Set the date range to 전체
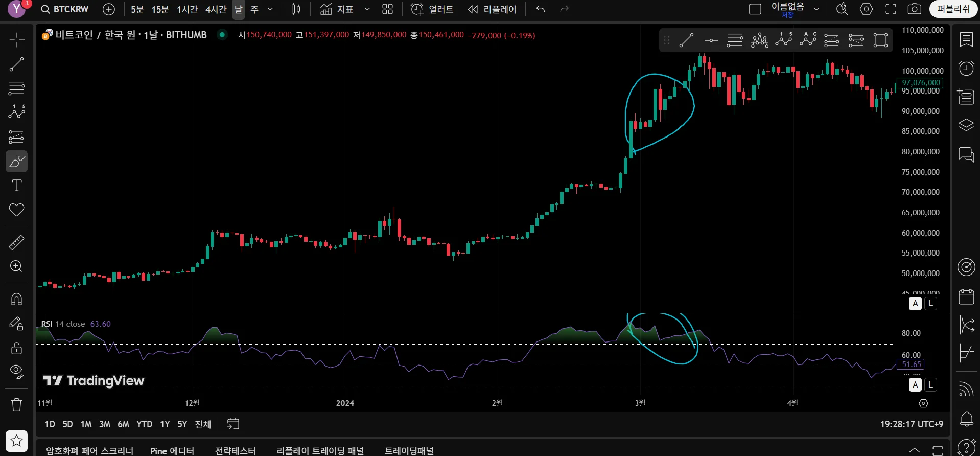The width and height of the screenshot is (980, 456). tap(203, 424)
